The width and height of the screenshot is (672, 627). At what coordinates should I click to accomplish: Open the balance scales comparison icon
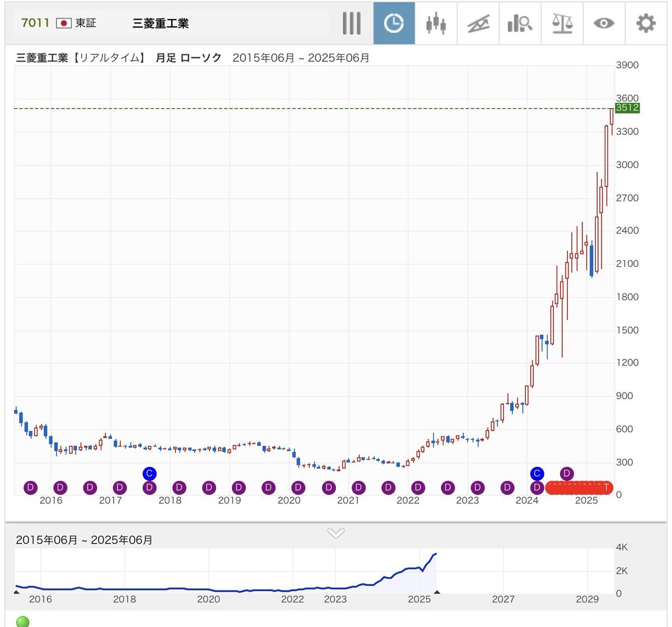click(x=562, y=24)
